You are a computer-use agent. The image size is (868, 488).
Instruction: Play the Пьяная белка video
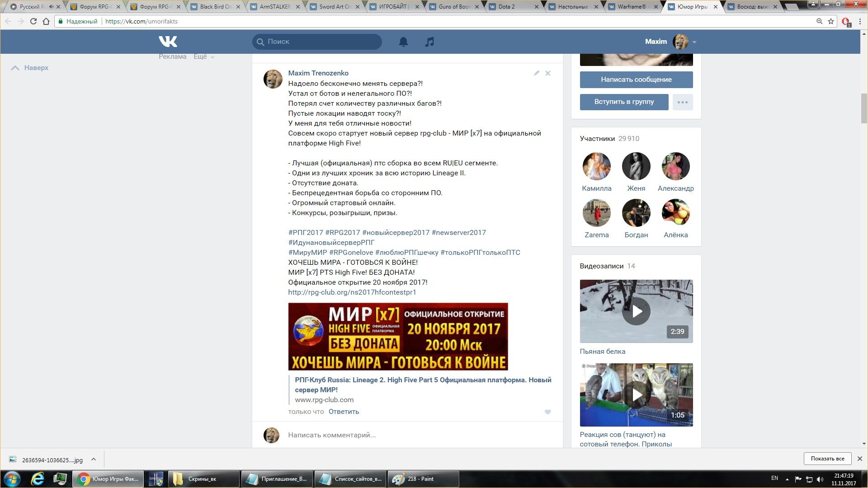(636, 311)
